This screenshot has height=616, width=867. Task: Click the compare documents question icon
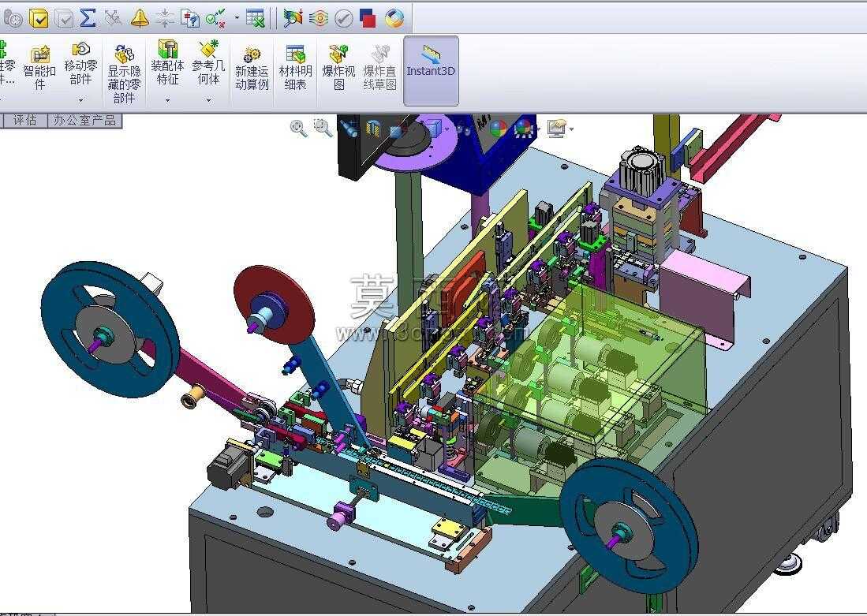(189, 19)
